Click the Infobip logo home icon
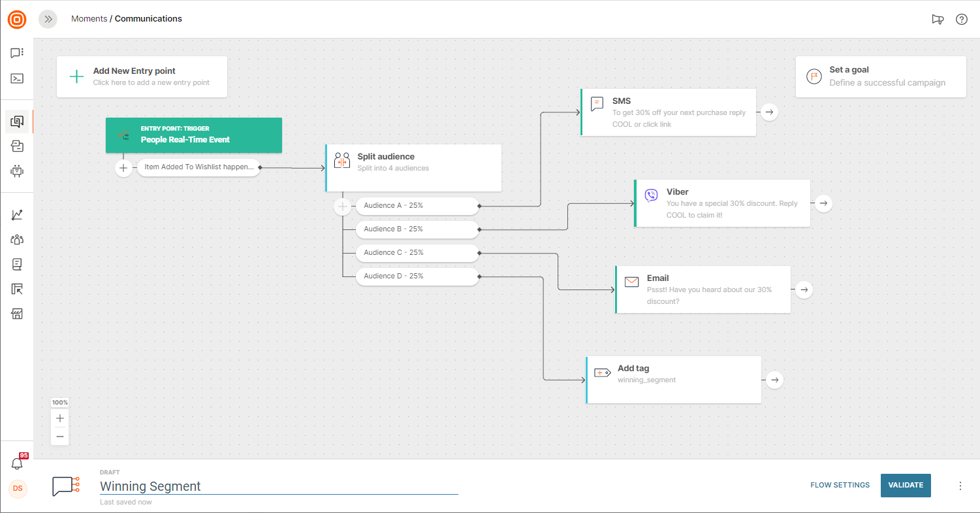The image size is (980, 513). (x=17, y=19)
